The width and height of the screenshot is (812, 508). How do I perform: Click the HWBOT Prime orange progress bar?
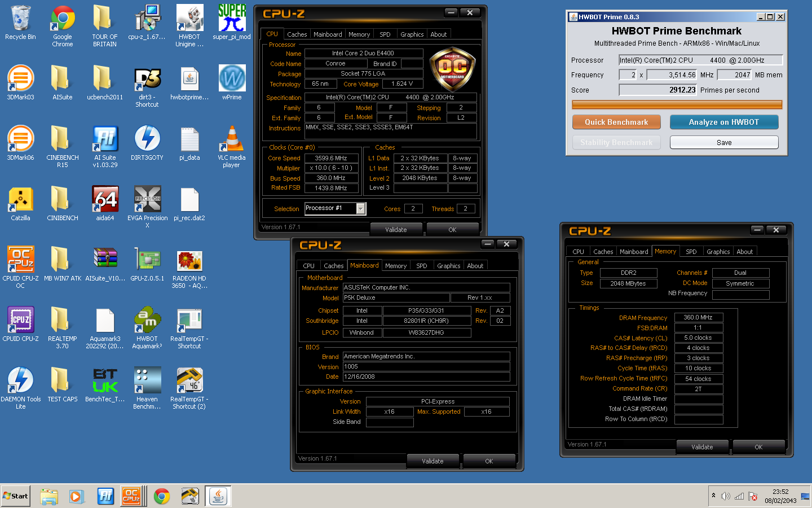(x=677, y=104)
